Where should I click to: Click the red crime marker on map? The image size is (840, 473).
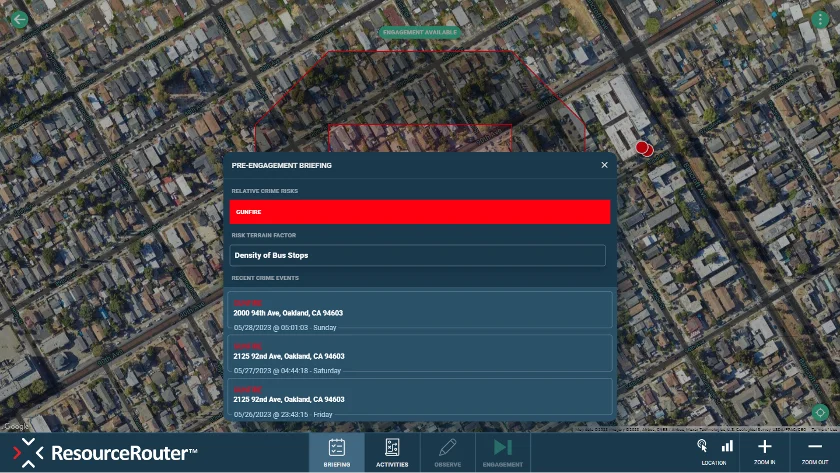[x=643, y=148]
